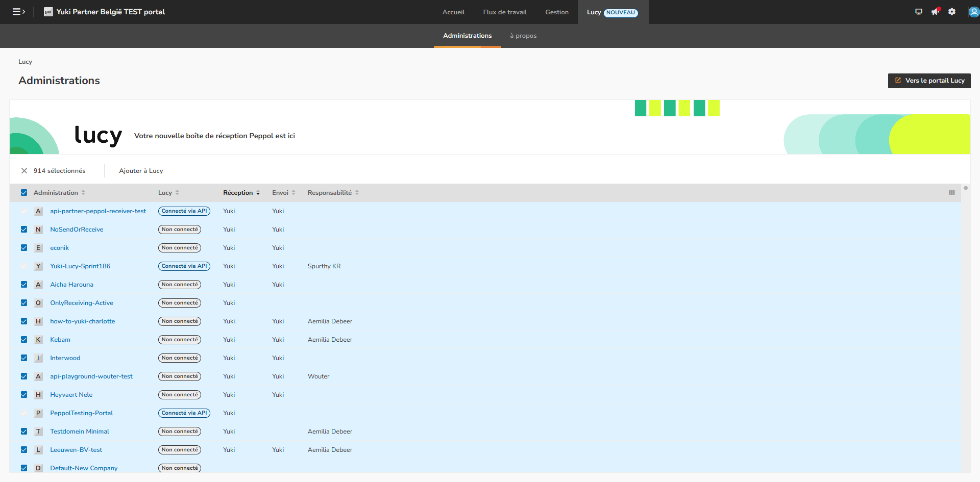980x482 pixels.
Task: Uncheck the Kebam row checkbox
Action: point(24,340)
